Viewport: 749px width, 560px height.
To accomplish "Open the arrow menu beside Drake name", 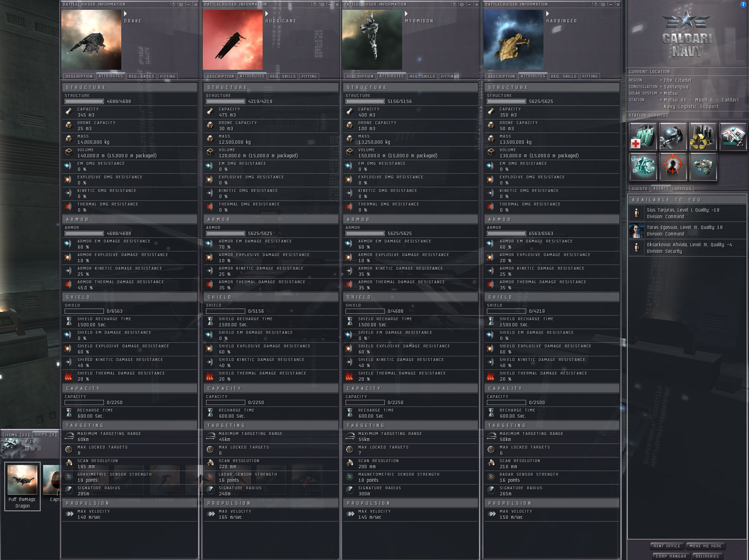I will click(125, 14).
